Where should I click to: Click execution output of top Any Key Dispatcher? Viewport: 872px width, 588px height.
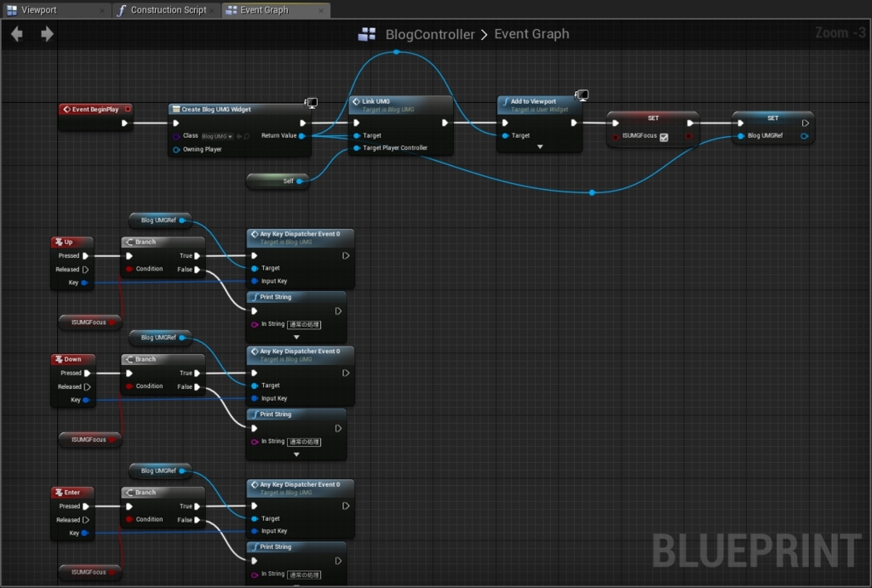[346, 256]
